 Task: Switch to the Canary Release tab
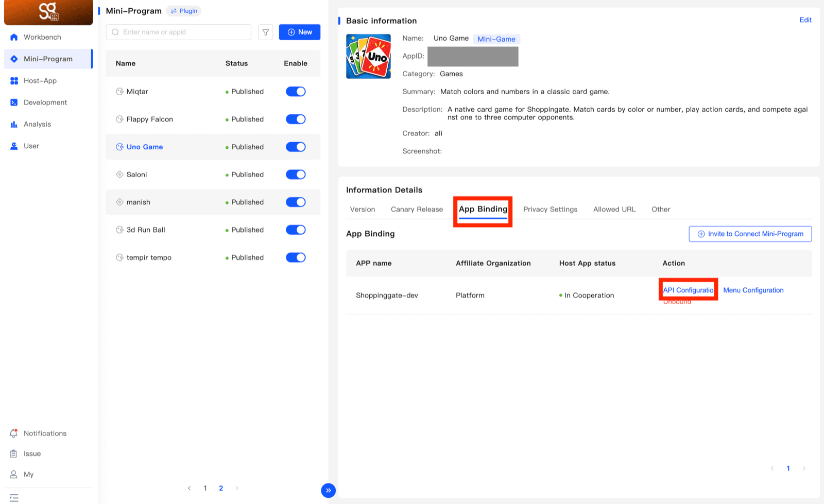pos(417,210)
